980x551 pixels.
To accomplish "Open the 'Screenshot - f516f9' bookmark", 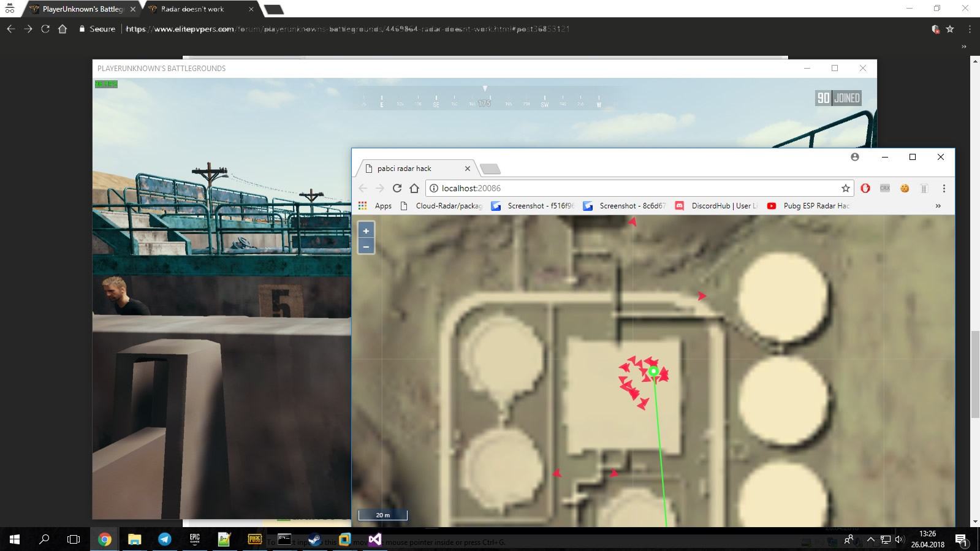I will (x=533, y=206).
